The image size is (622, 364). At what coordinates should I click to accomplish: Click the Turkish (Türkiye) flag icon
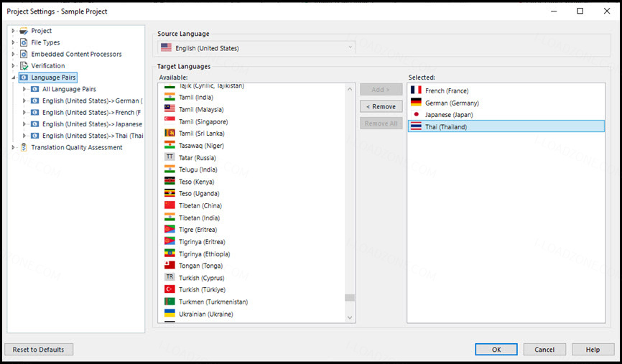pos(170,289)
